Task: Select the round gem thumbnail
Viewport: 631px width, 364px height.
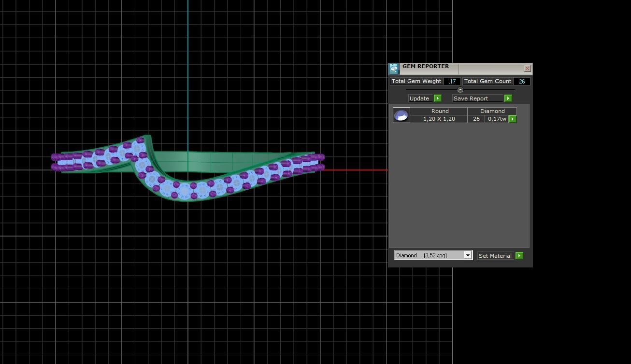Action: point(402,115)
